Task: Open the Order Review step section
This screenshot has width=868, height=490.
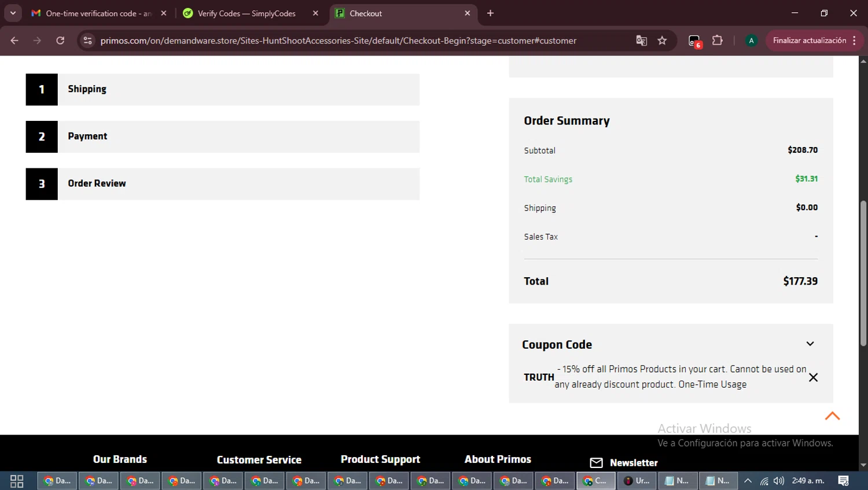Action: coord(223,184)
